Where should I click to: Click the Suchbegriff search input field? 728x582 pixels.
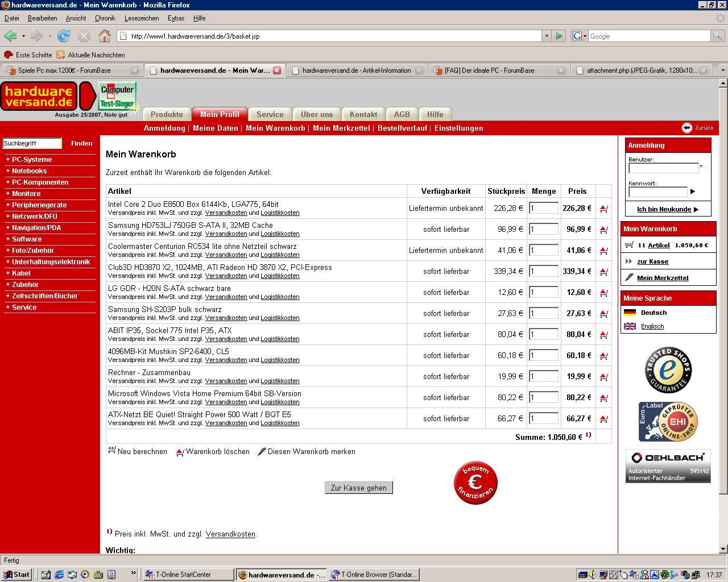point(32,143)
